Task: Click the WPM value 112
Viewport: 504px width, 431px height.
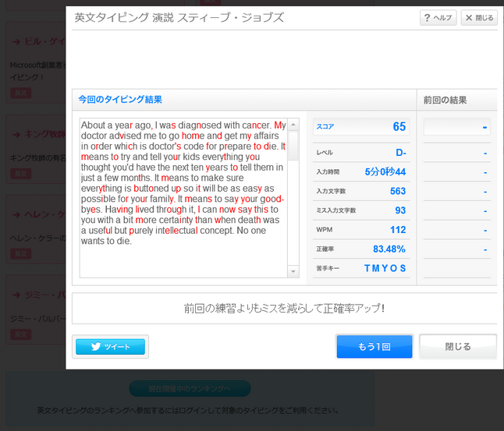Action: (398, 230)
